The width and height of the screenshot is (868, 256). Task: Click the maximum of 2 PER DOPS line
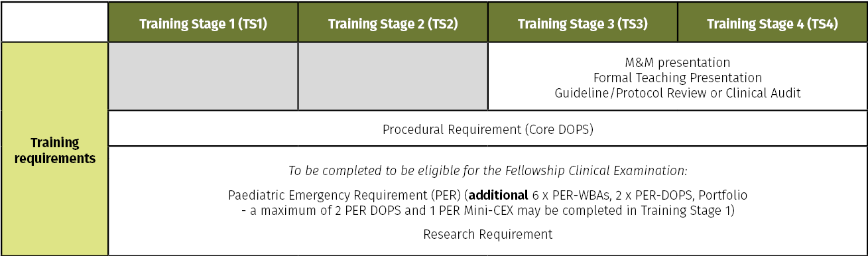tap(487, 211)
